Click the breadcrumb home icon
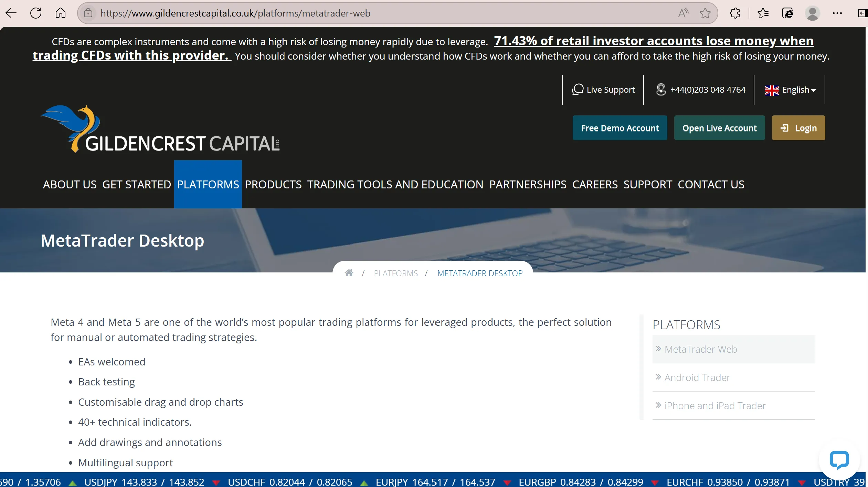This screenshot has width=868, height=487. [x=349, y=273]
